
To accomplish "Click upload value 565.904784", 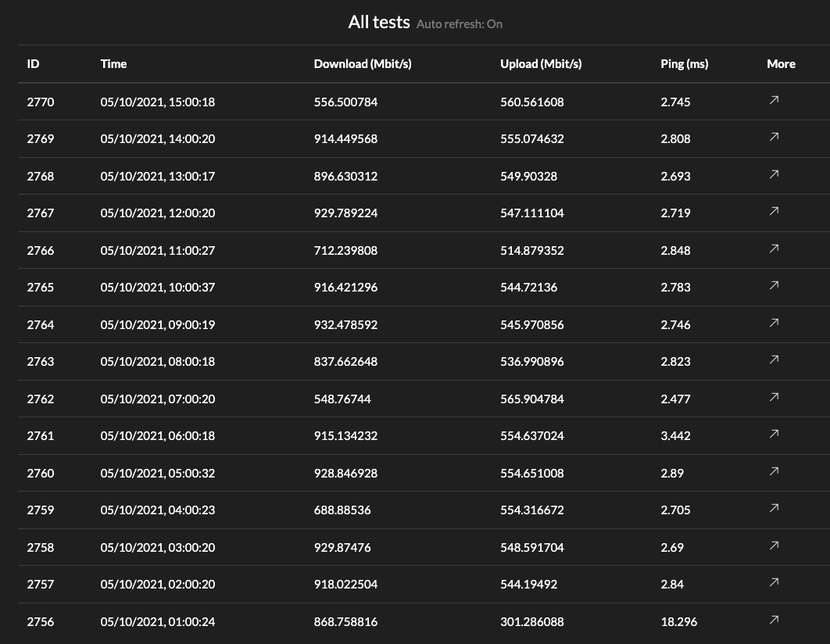I will [532, 399].
